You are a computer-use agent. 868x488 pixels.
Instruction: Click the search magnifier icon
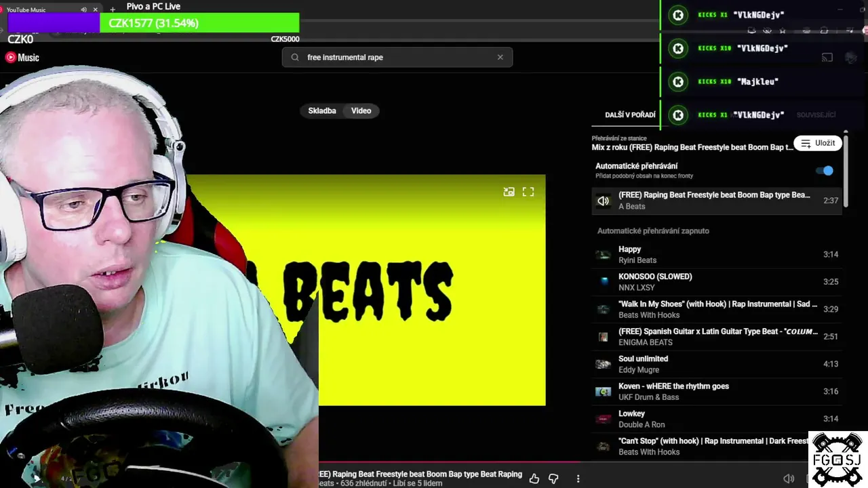[295, 58]
